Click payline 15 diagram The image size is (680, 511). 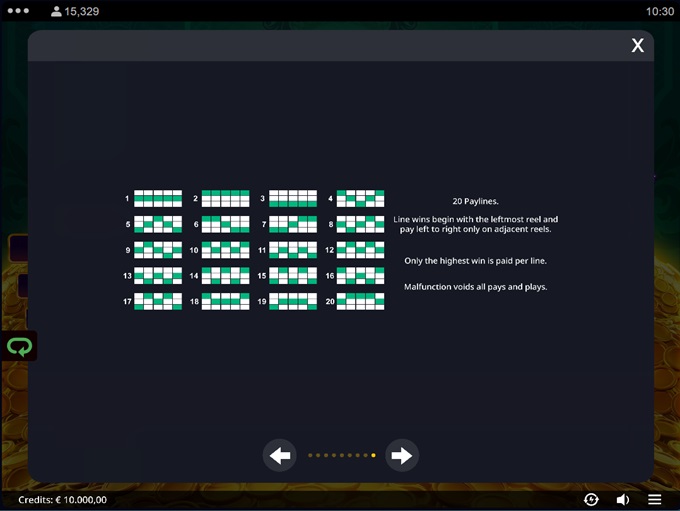coord(293,275)
